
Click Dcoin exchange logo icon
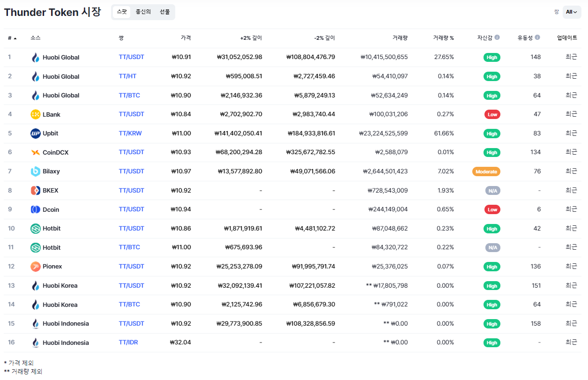36,209
